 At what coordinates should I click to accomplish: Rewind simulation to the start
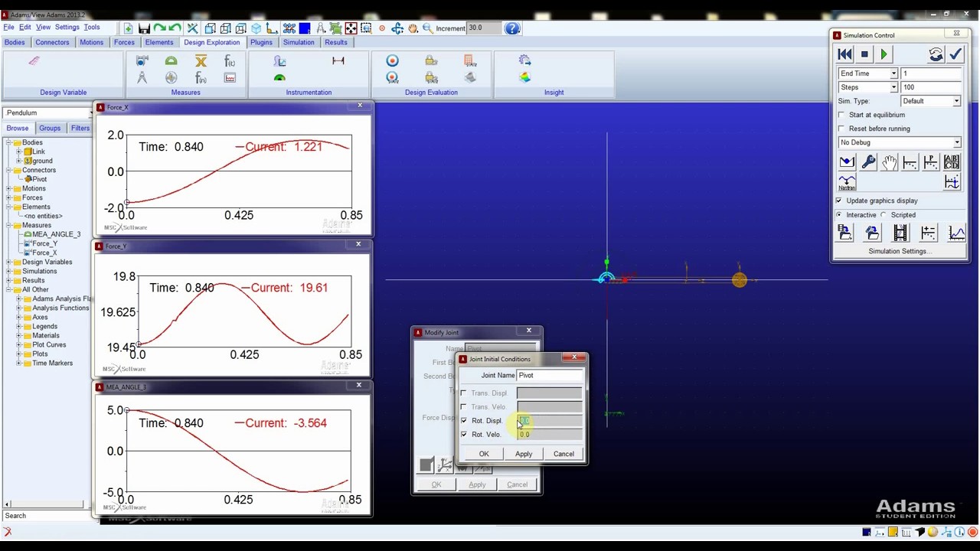844,54
